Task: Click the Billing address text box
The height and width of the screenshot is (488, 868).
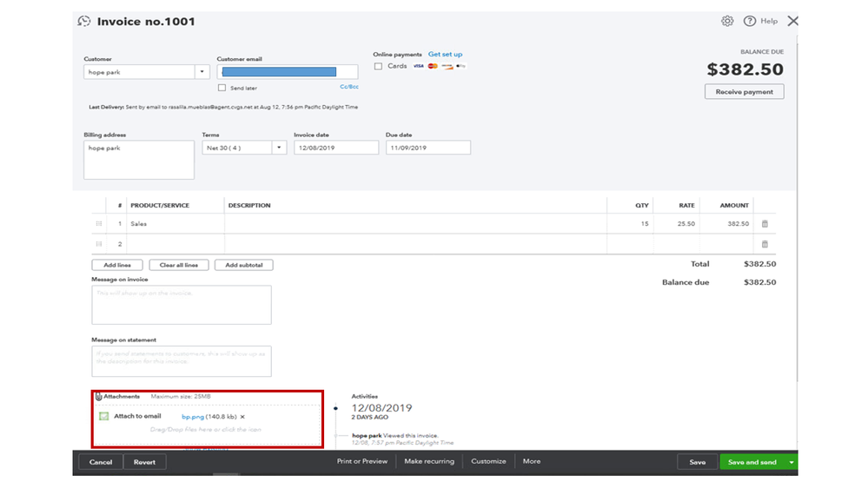Action: tap(139, 160)
